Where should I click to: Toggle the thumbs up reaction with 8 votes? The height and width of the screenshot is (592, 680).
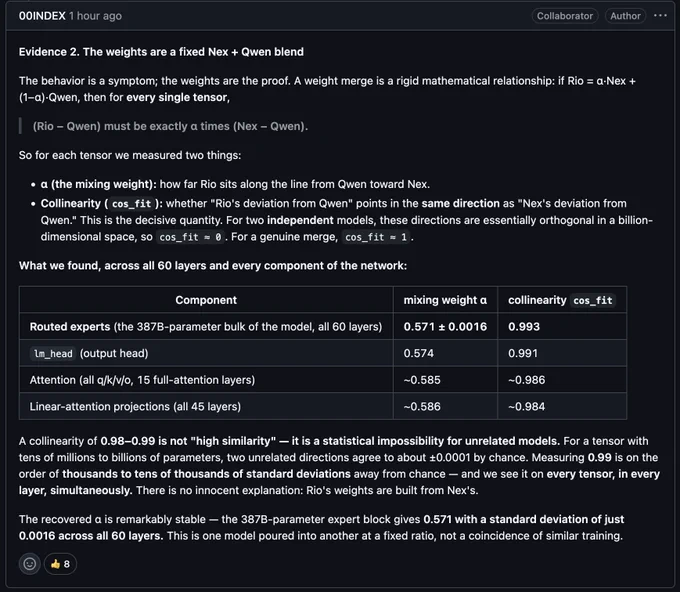60,564
